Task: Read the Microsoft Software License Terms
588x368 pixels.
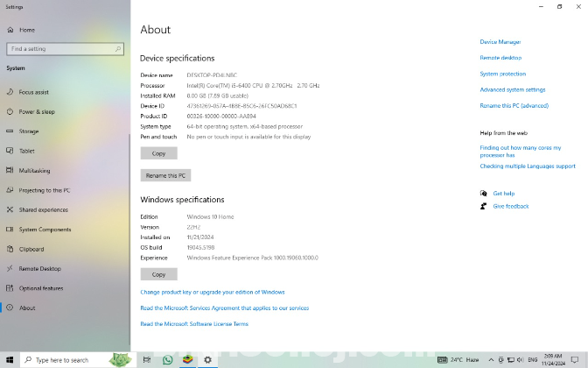Action: point(194,323)
